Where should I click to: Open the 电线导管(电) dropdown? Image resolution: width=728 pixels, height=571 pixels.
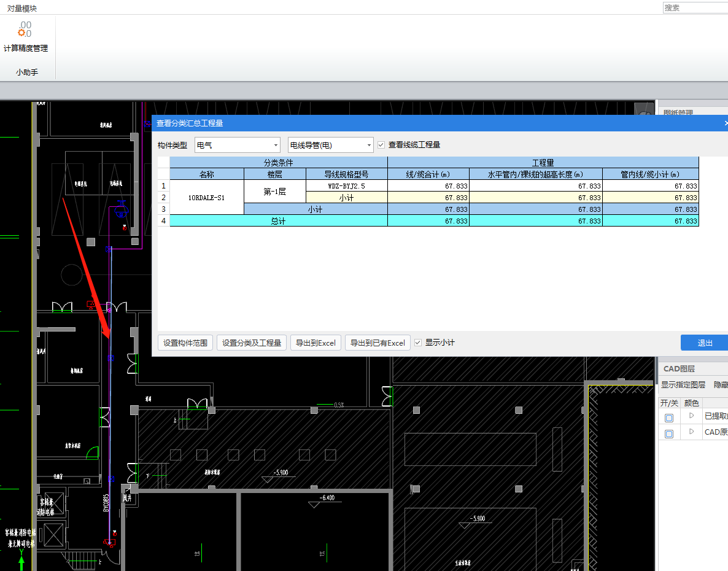pyautogui.click(x=331, y=145)
